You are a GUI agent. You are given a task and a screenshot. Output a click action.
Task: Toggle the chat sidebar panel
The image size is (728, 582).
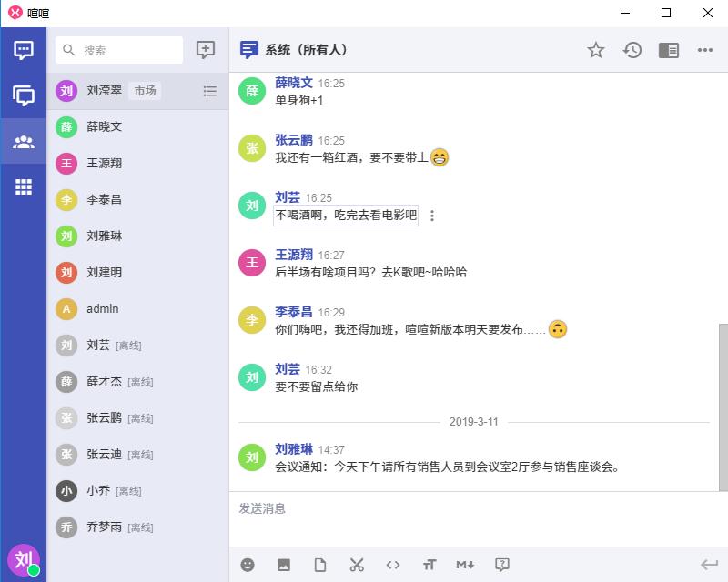669,50
